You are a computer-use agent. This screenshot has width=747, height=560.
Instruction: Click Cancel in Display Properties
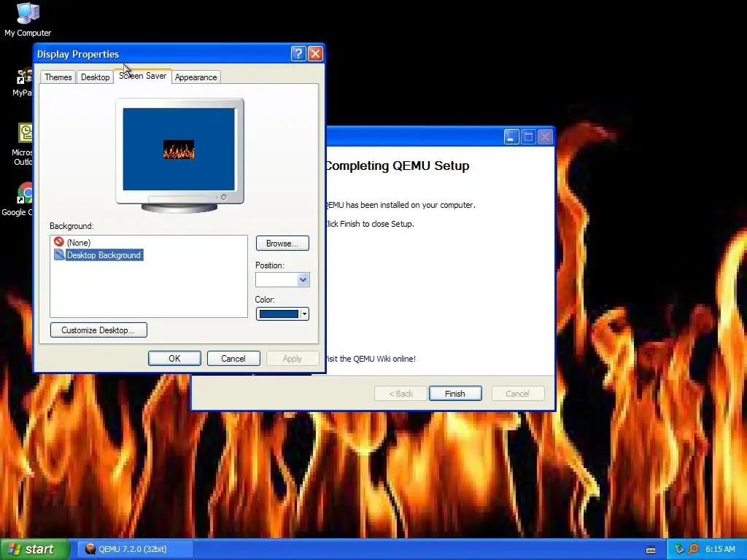pos(233,359)
